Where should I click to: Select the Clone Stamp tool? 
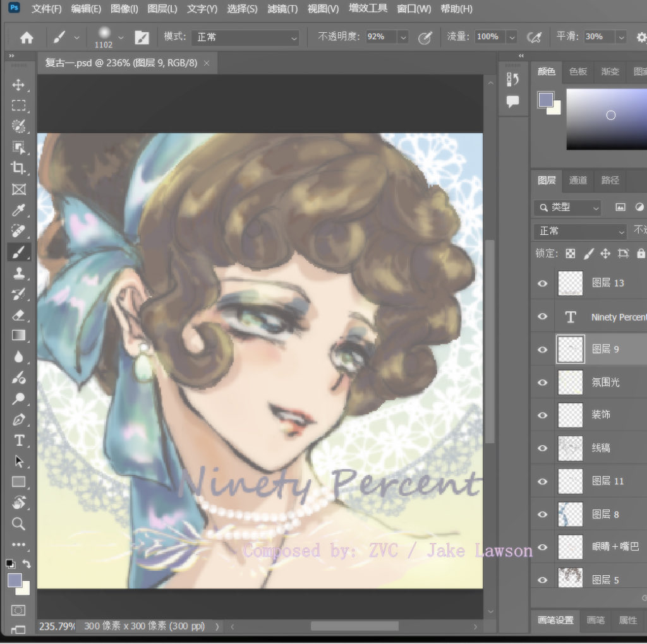tap(18, 273)
